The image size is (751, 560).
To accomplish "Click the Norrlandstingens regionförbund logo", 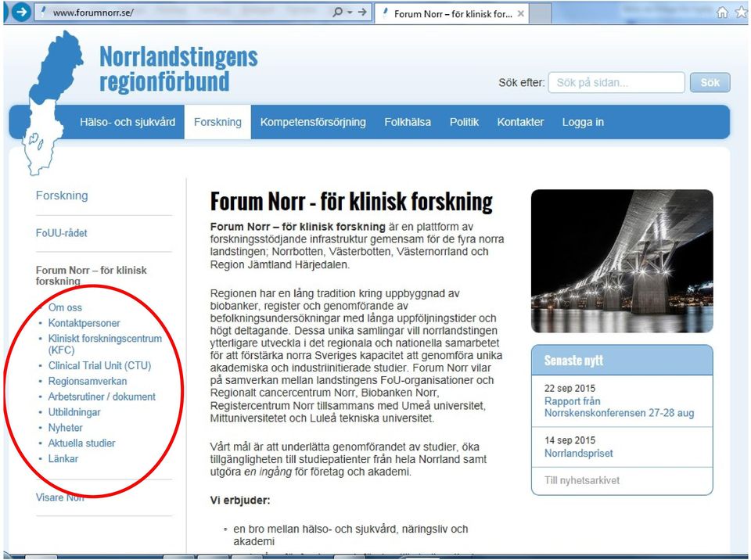I will tap(178, 69).
